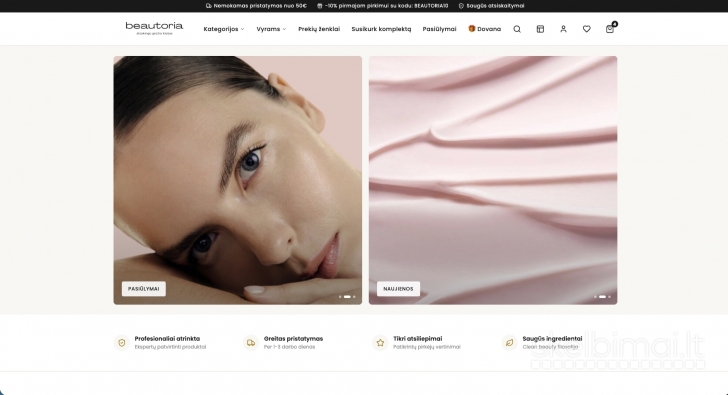
Task: Click the Saugūs atsiskaitymai text
Action: [495, 6]
